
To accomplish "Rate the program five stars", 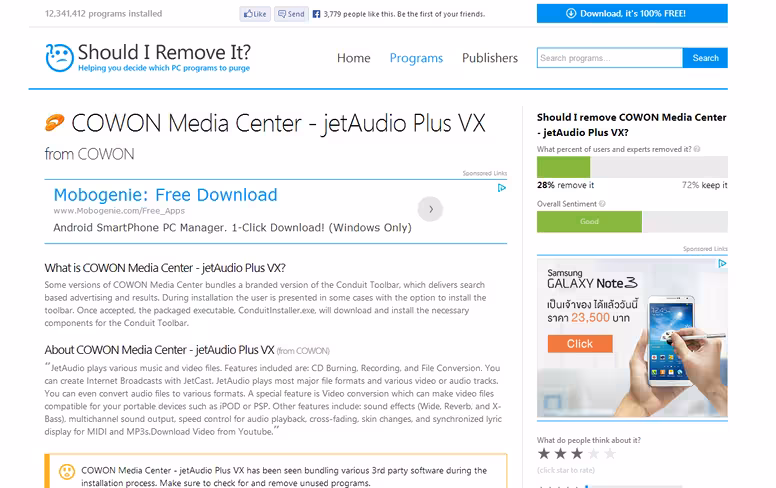I will 610,453.
